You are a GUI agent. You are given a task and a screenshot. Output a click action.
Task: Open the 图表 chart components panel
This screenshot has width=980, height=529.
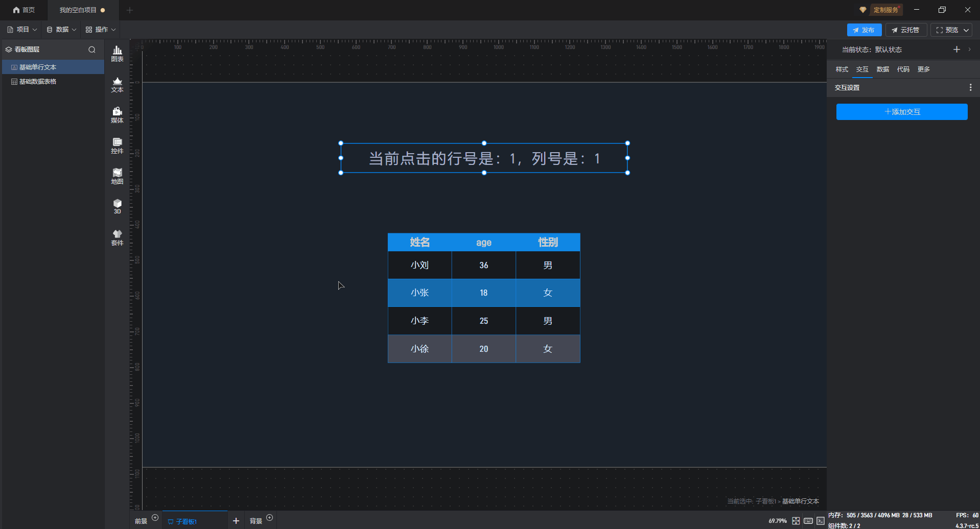pyautogui.click(x=117, y=54)
